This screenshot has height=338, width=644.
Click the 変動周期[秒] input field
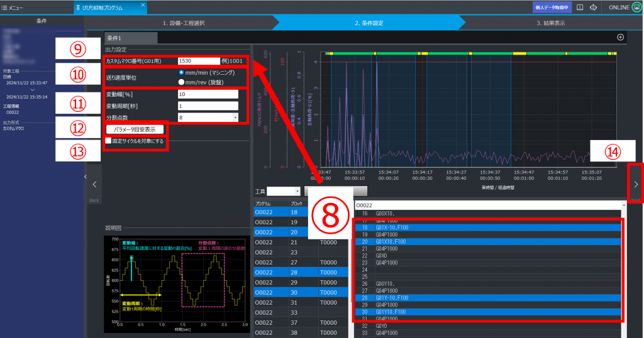tap(208, 106)
